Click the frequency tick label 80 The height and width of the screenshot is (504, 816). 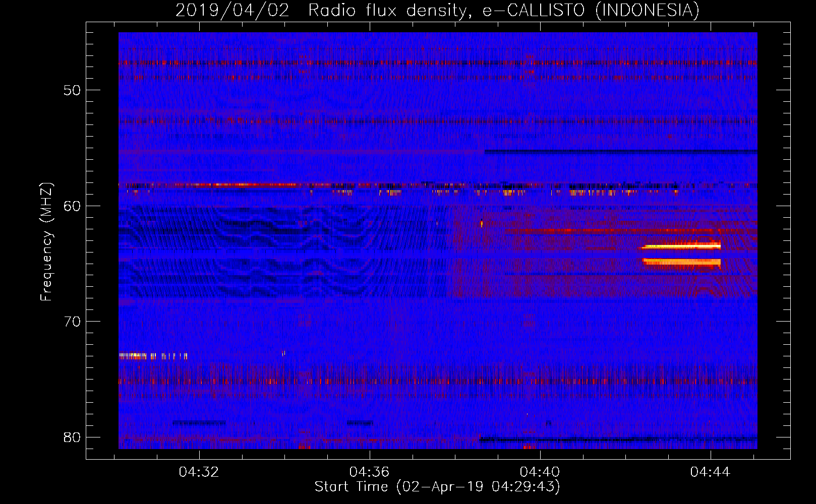72,437
